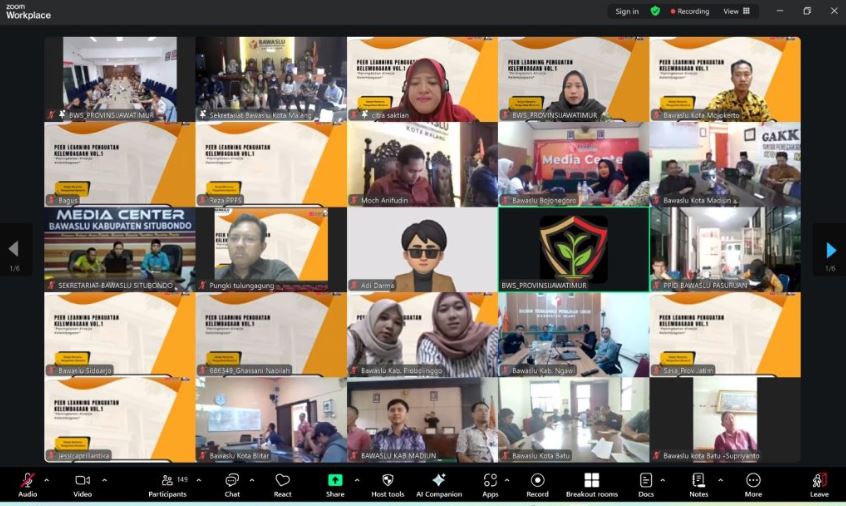Screen dimensions: 846x506
Task: Select Bawaslu Kota Blitar video tile
Action: pyautogui.click(x=271, y=420)
